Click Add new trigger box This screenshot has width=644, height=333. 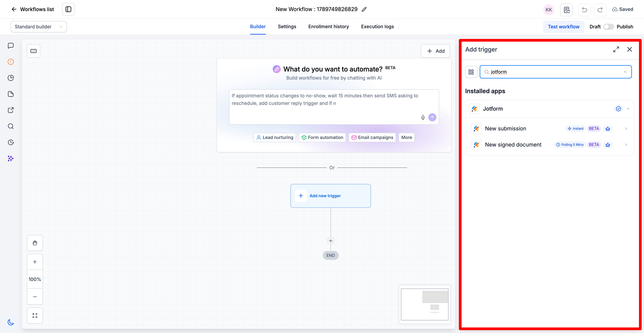[331, 196]
